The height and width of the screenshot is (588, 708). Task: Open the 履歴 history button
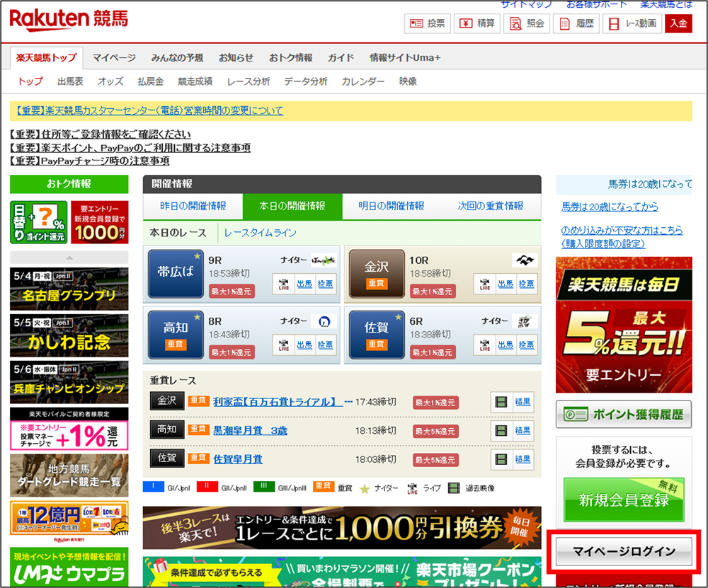tap(576, 23)
